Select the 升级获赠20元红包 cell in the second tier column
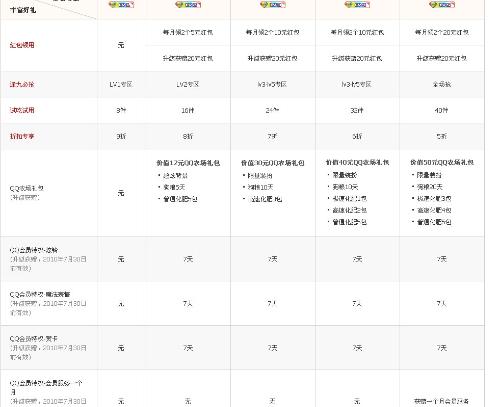Viewport: 500px width, 407px height. tap(188, 58)
